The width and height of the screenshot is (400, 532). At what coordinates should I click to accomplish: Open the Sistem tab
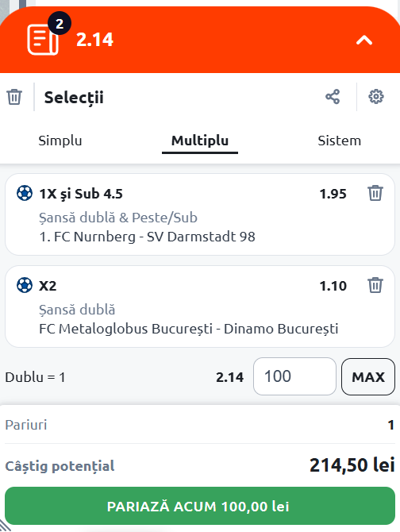340,141
